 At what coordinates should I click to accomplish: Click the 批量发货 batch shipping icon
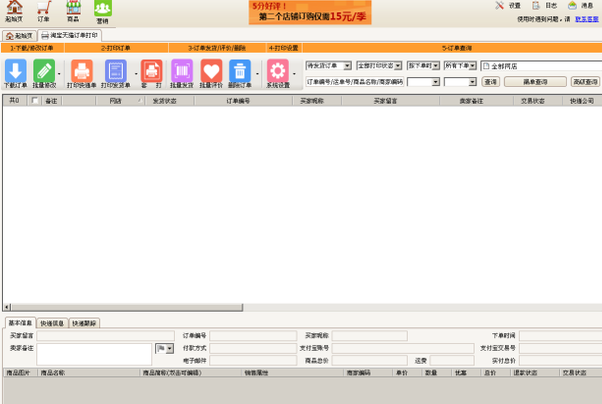click(x=181, y=71)
